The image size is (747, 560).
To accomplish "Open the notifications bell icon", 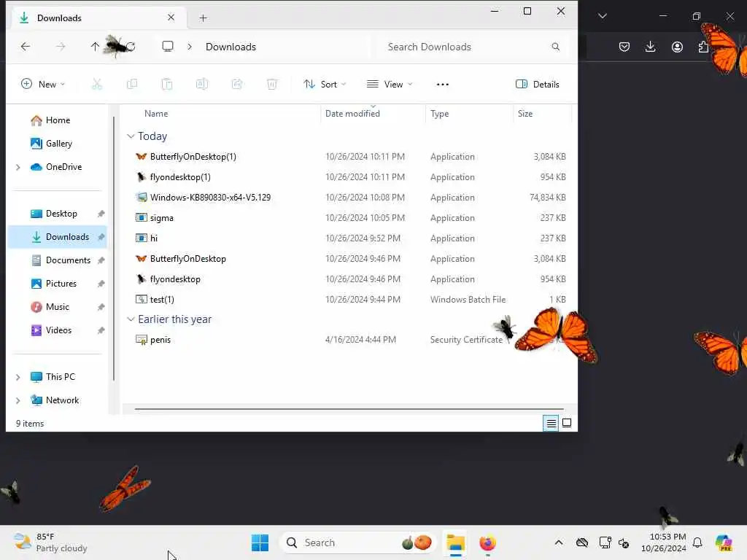I will coord(697,542).
